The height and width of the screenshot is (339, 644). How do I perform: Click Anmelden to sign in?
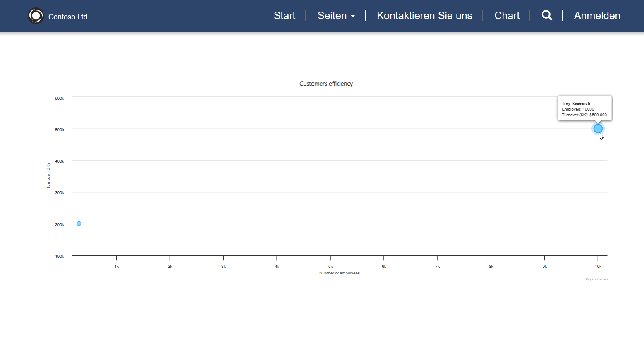[x=597, y=15]
